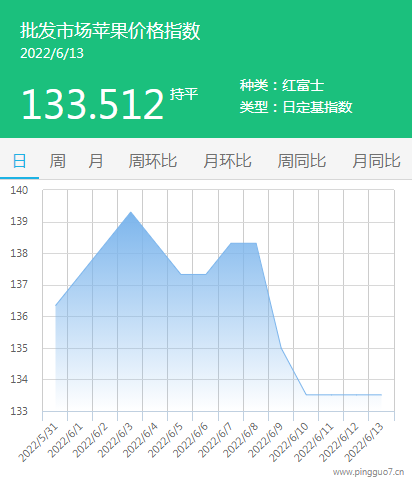Switch to the 日 (daily) tab
Image resolution: width=412 pixels, height=482 pixels.
click(19, 161)
